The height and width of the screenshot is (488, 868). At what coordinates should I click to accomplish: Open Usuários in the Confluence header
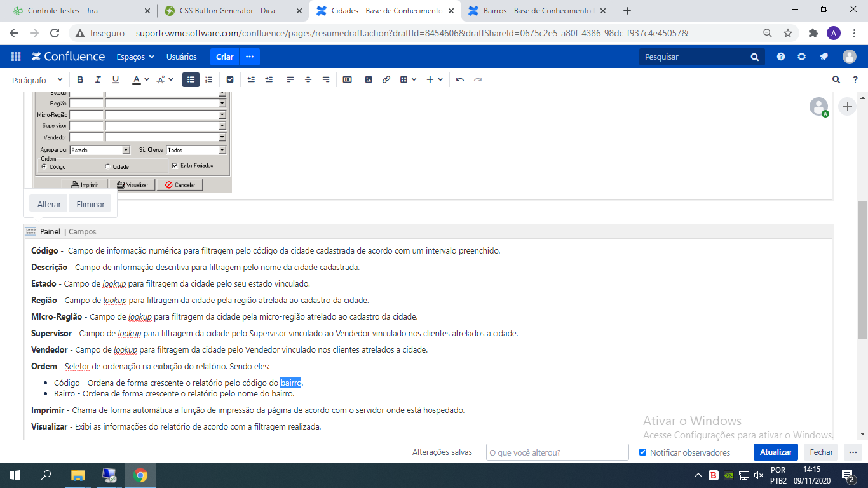pos(181,57)
